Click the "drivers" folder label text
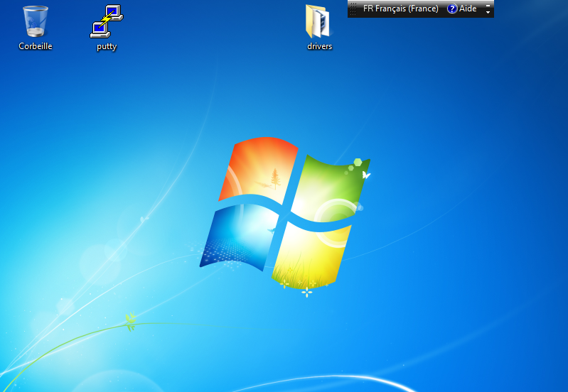568x392 pixels. (x=320, y=46)
